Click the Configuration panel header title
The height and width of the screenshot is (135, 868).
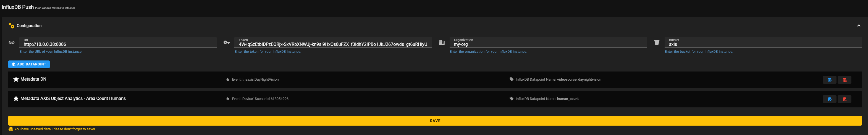point(29,26)
